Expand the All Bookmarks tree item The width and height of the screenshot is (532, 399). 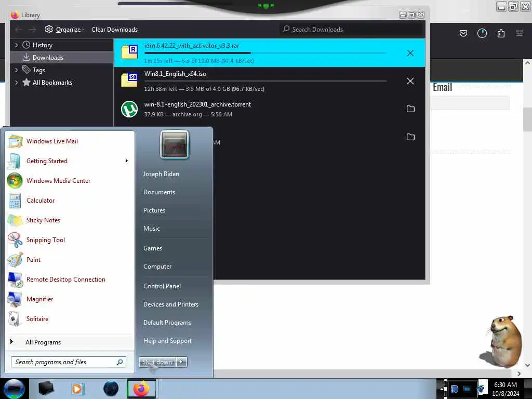(x=16, y=83)
